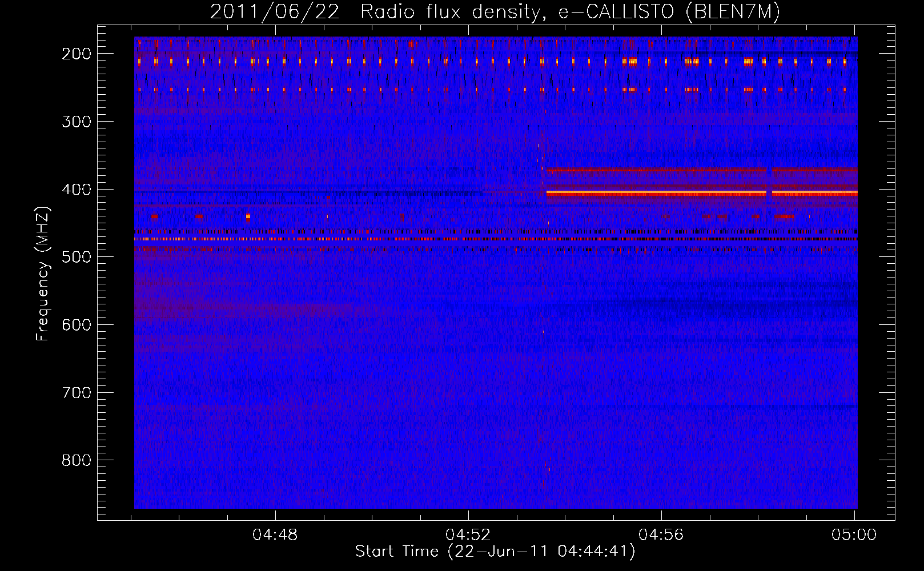Image resolution: width=924 pixels, height=571 pixels.
Task: Click the 700 frequency tick label
Action: tap(77, 393)
